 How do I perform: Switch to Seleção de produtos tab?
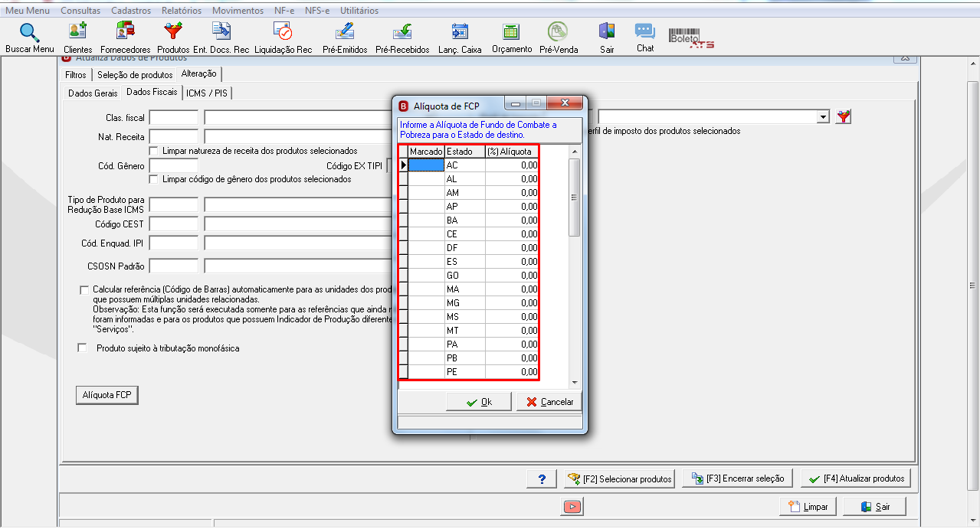tap(135, 75)
